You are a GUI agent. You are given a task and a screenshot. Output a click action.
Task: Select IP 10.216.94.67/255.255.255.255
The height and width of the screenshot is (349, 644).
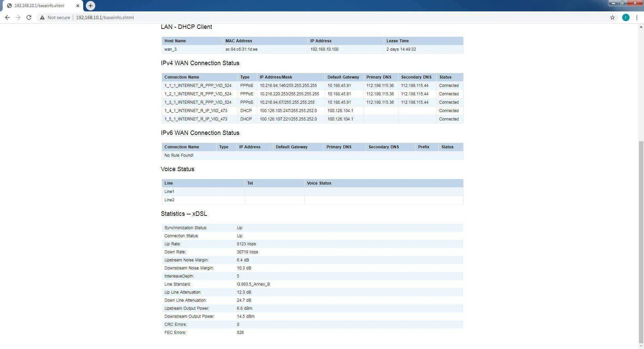tap(287, 102)
